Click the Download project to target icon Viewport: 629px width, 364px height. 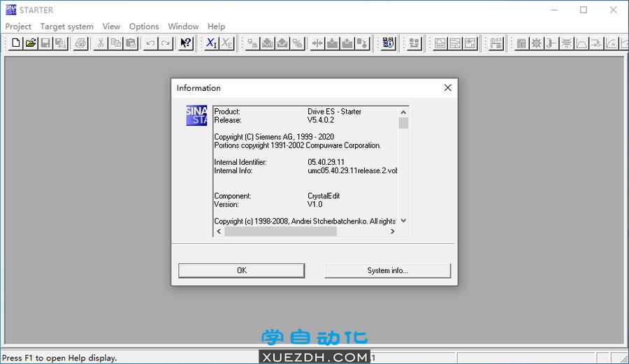click(267, 43)
